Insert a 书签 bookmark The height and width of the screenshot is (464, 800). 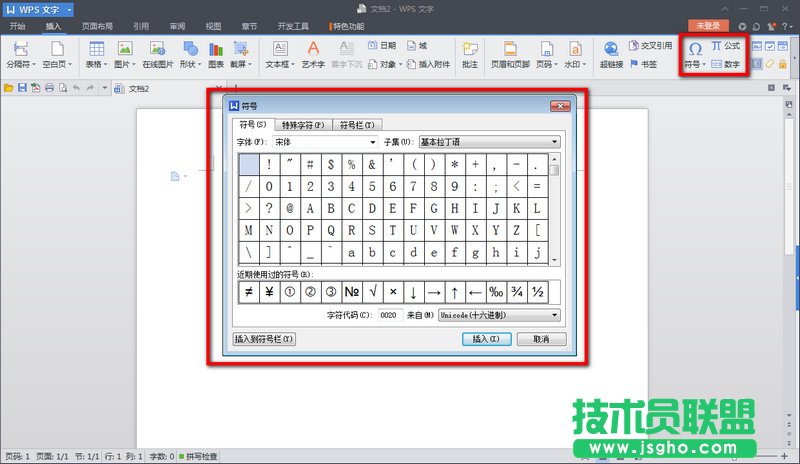tap(643, 64)
